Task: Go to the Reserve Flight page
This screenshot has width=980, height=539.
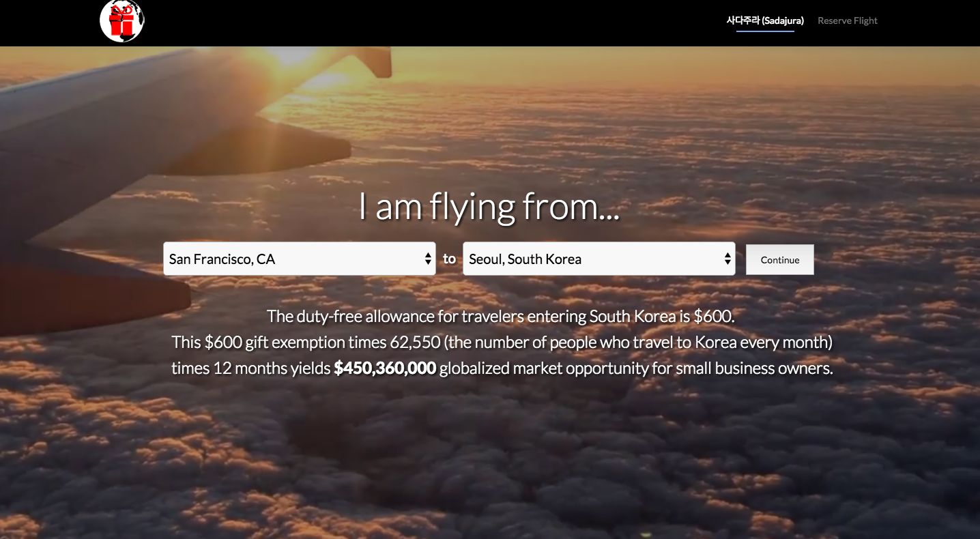Action: [848, 20]
